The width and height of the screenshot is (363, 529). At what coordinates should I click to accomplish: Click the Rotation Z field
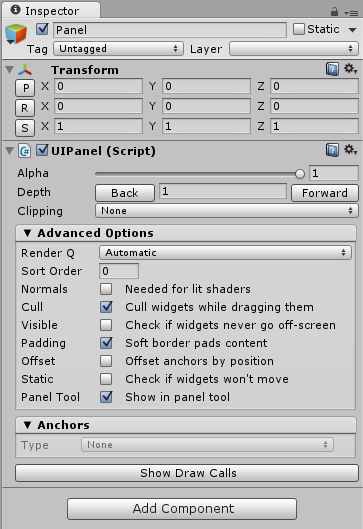[314, 106]
